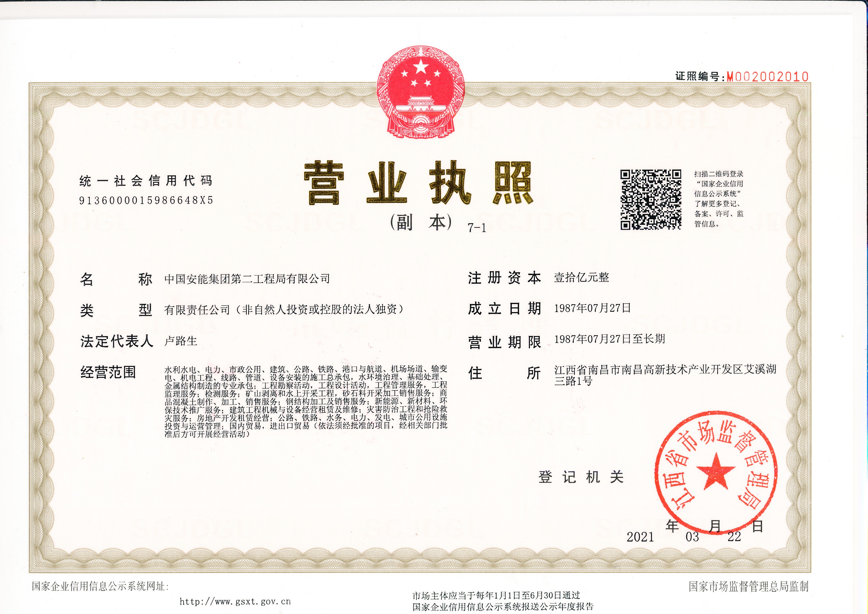Image resolution: width=868 pixels, height=614 pixels.
Task: Click the company type 有限责任公司 text
Action: (x=197, y=310)
